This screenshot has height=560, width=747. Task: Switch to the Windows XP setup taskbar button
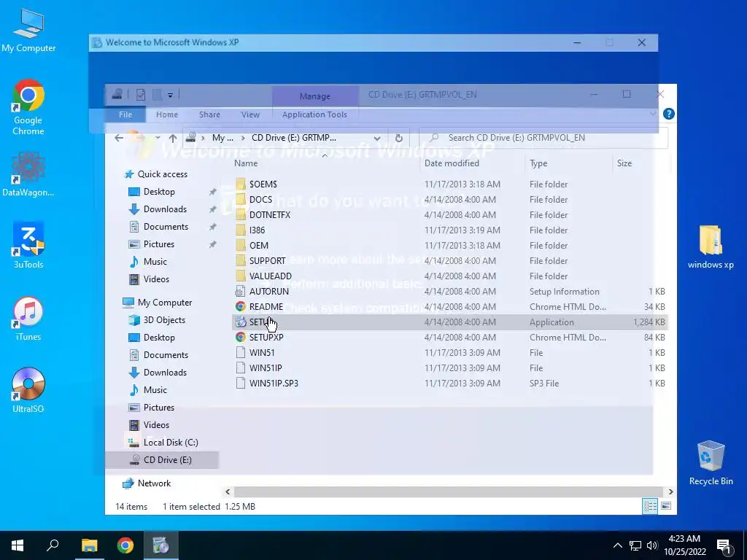[x=161, y=545]
